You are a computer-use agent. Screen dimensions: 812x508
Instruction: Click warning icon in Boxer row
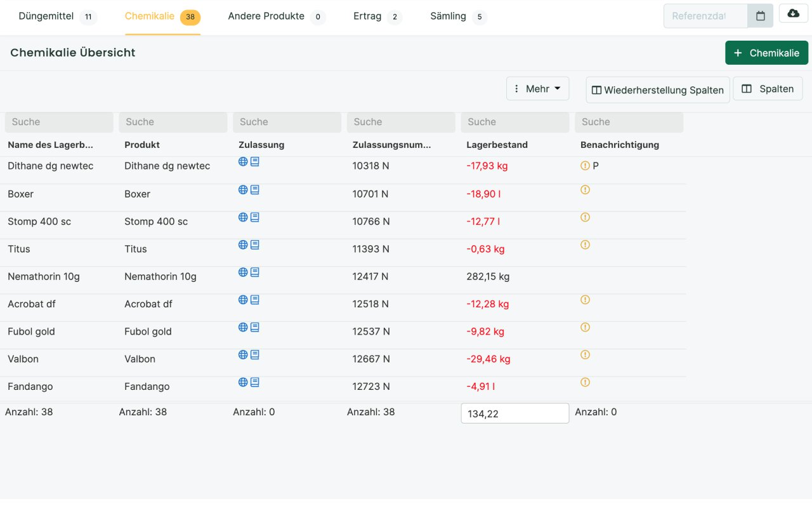point(585,189)
